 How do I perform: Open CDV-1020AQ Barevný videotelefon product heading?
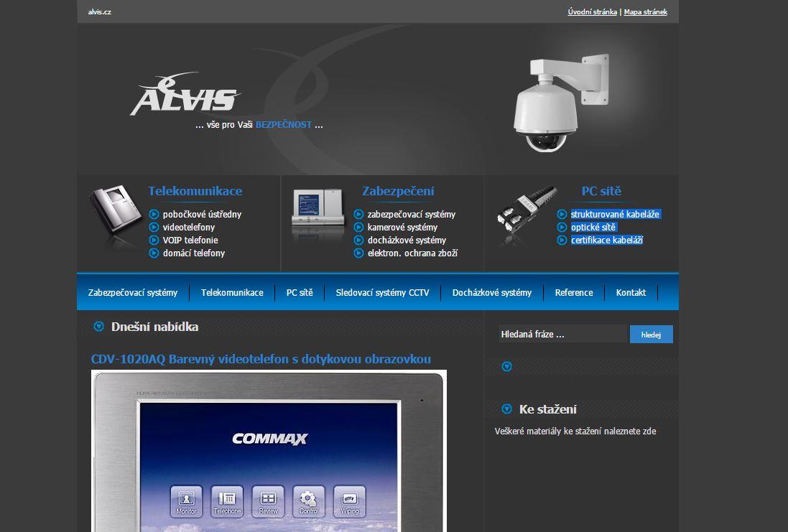coord(261,359)
